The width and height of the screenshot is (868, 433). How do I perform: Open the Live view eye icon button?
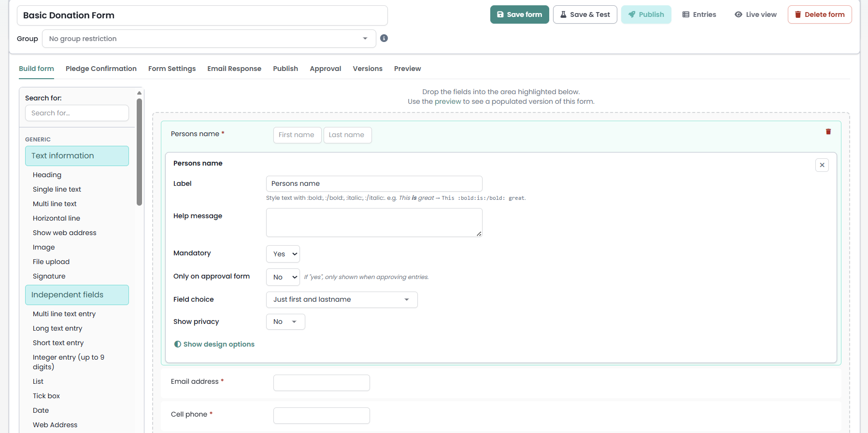coord(755,14)
